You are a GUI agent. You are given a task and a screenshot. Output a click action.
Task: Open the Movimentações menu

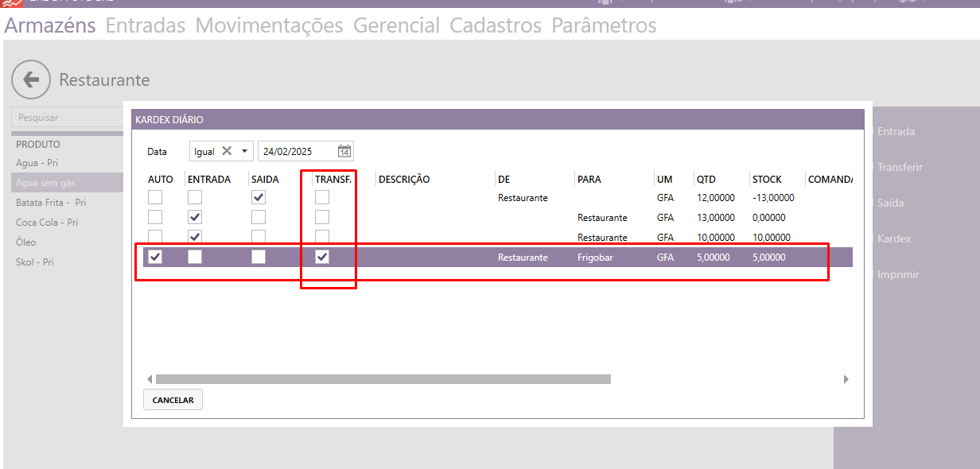269,25
